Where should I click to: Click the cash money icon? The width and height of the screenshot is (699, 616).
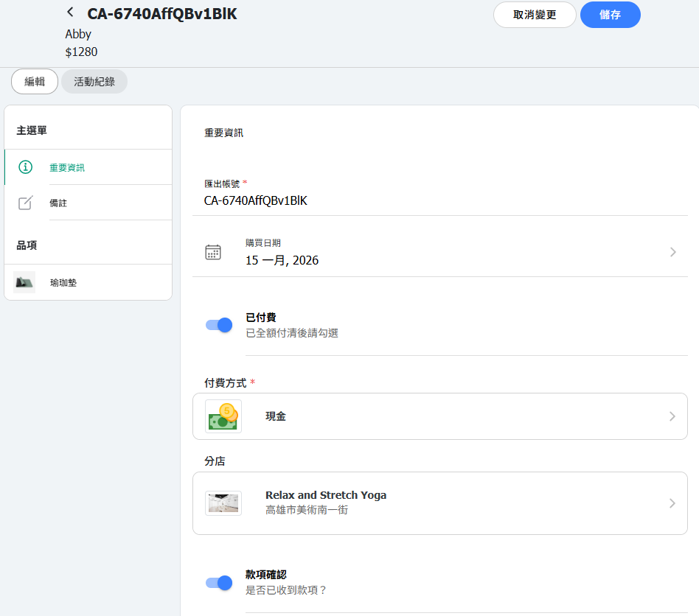(223, 416)
